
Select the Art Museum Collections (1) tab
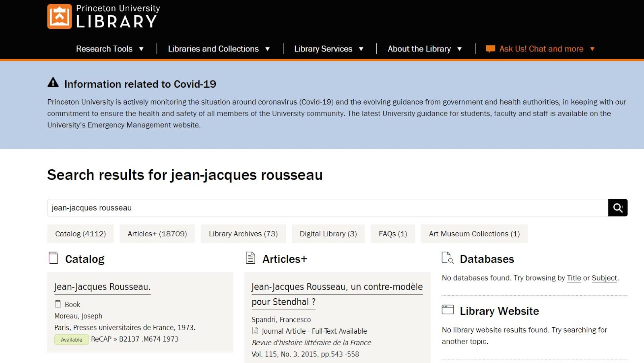pyautogui.click(x=475, y=234)
